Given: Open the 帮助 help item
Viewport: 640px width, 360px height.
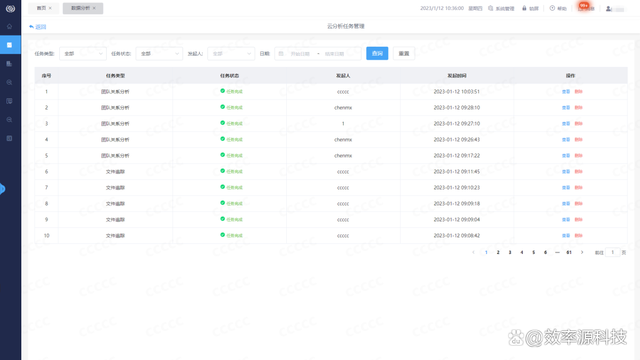Looking at the screenshot, I should pyautogui.click(x=558, y=9).
